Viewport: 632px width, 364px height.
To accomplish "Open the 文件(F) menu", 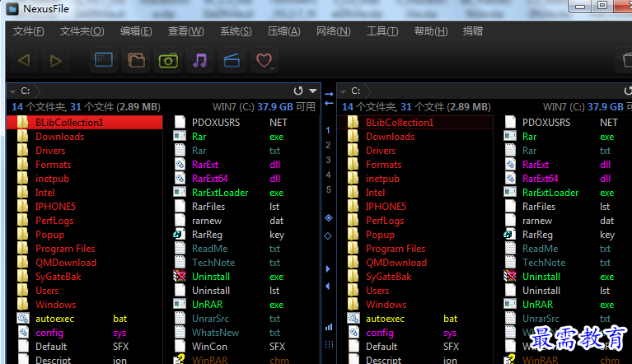I will [x=29, y=31].
